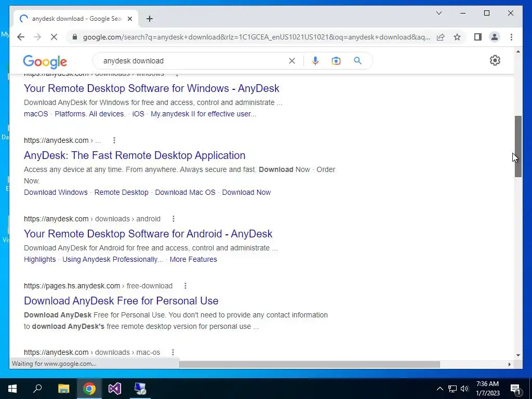Clear the search query with X

[292, 61]
